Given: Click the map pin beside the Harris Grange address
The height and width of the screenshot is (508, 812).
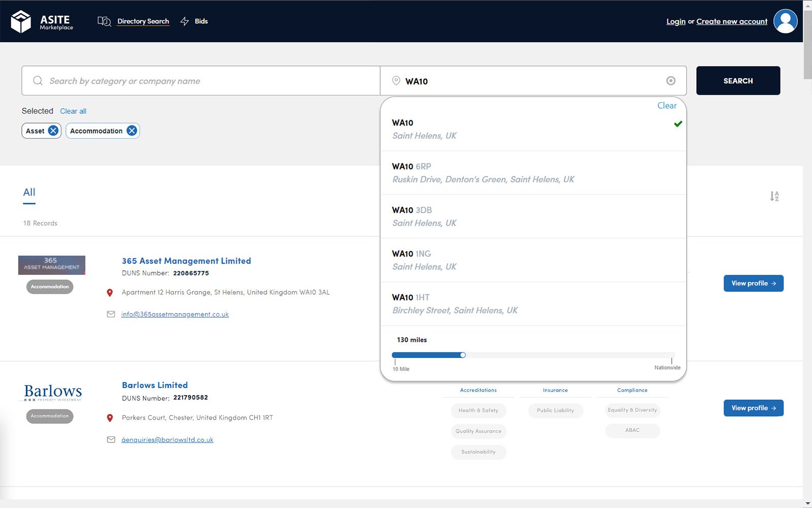Looking at the screenshot, I should pos(110,293).
